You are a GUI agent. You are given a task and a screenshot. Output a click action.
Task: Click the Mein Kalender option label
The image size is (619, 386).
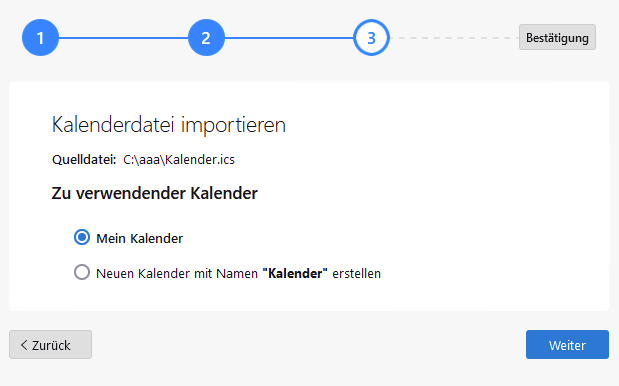(x=140, y=238)
